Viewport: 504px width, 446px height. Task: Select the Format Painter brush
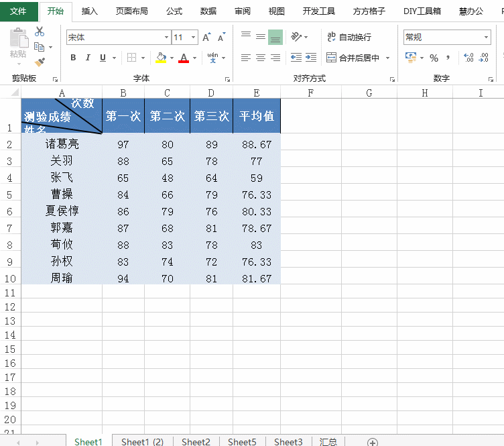40,62
